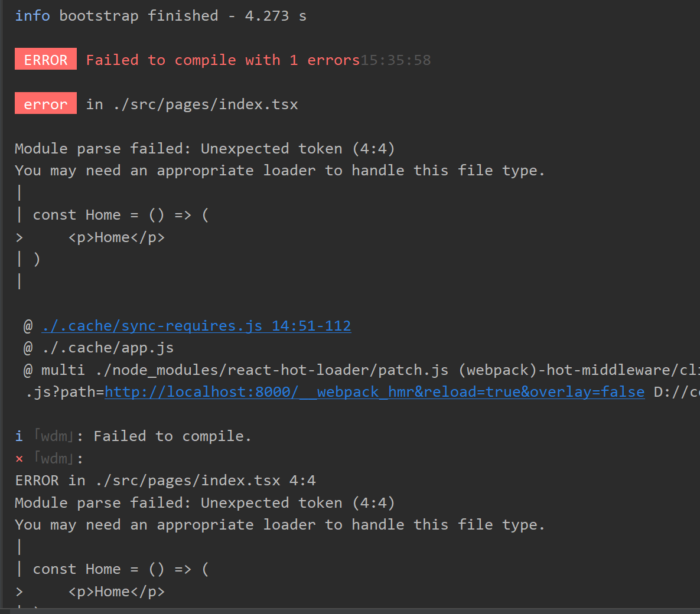This screenshot has width=700, height=614.
Task: Click the '@ multi ./node_modules/react-hot-loader/patch.js' line
Action: [x=361, y=370]
